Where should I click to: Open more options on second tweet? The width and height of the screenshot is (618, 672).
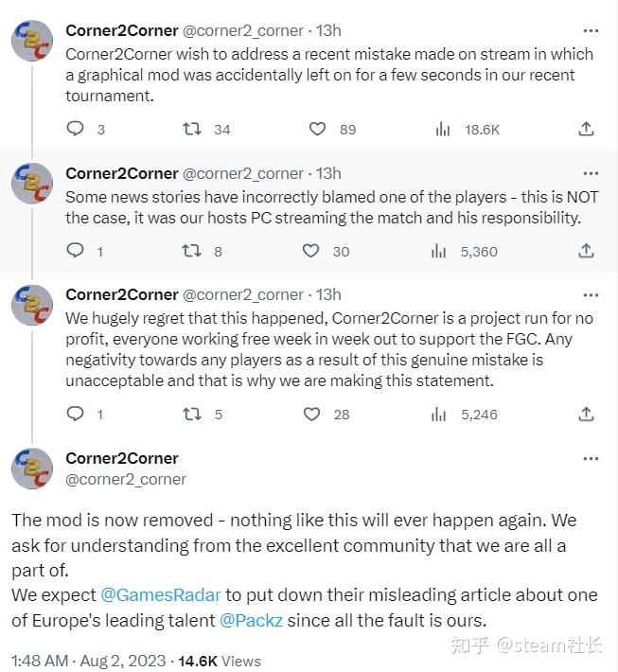click(x=592, y=174)
